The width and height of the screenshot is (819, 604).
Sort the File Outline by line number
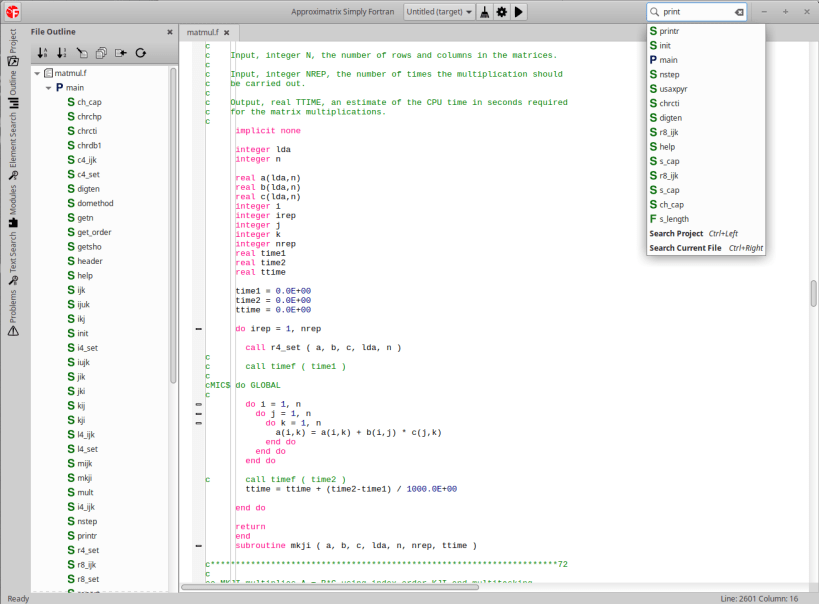coord(61,53)
